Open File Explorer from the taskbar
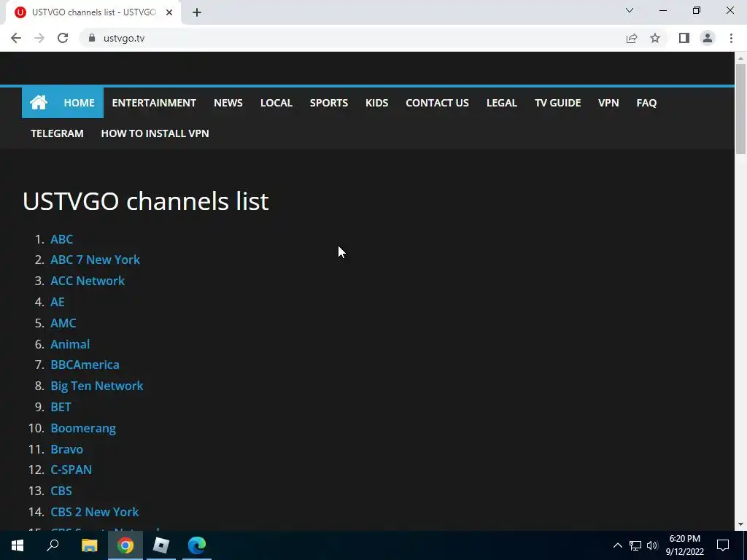This screenshot has width=747, height=560. [x=89, y=545]
